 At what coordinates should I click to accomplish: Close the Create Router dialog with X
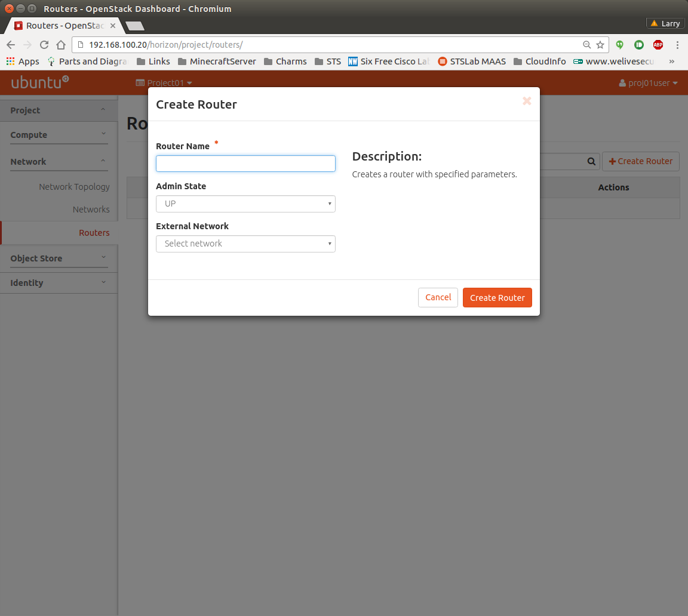tap(527, 101)
